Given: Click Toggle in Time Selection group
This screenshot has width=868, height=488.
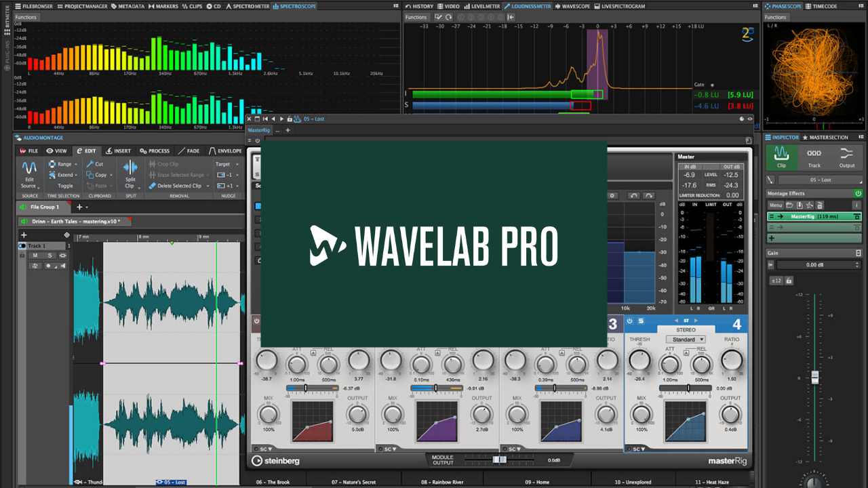Looking at the screenshot, I should (65, 186).
